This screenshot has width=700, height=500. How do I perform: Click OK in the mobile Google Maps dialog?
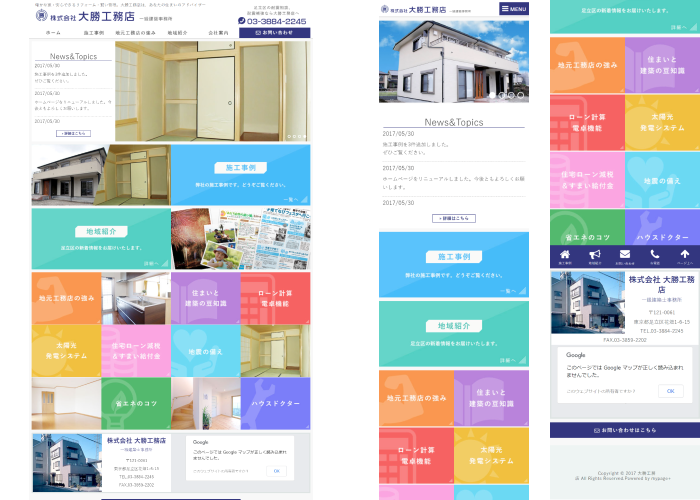coord(671,391)
